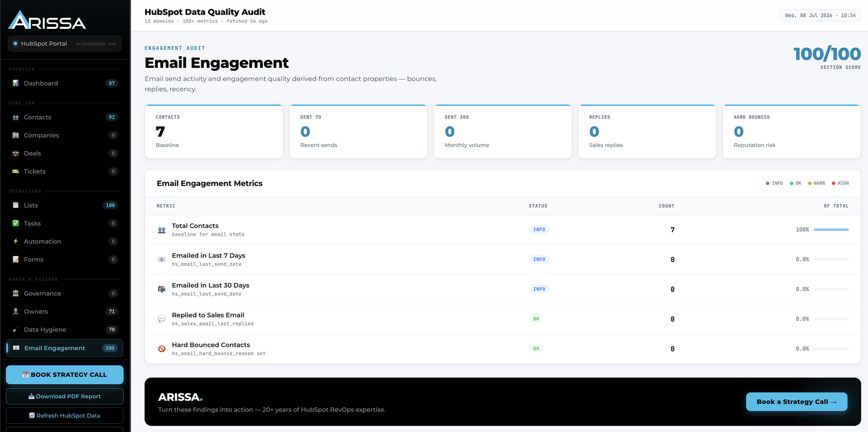Image resolution: width=868 pixels, height=432 pixels.
Task: Click the Sent 30D monthly volume card
Action: (x=503, y=131)
